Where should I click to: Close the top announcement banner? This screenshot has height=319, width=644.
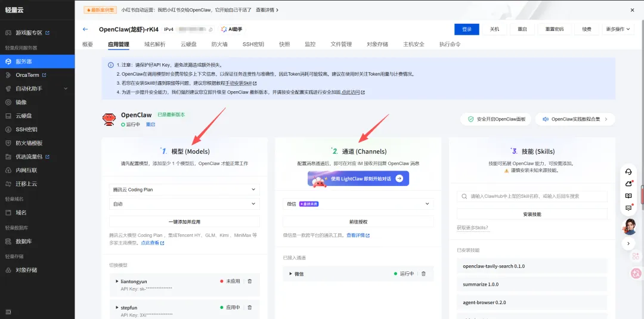coord(632,10)
